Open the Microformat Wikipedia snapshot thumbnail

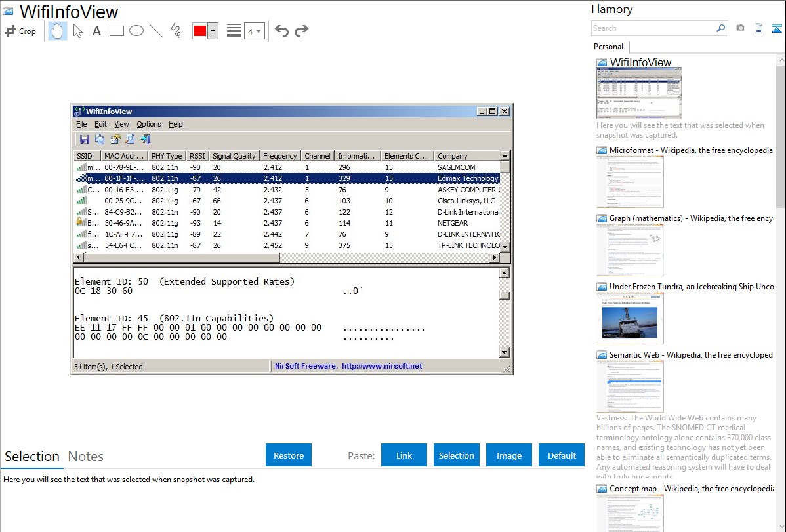(x=630, y=182)
